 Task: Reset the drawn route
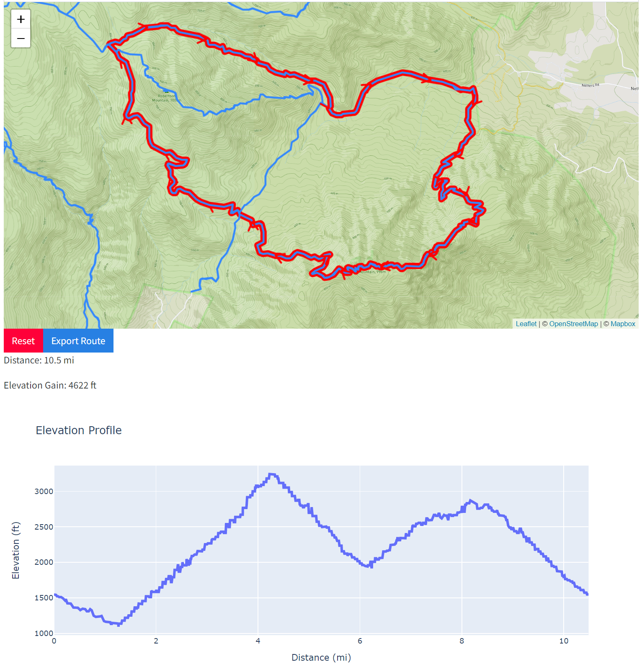[23, 341]
